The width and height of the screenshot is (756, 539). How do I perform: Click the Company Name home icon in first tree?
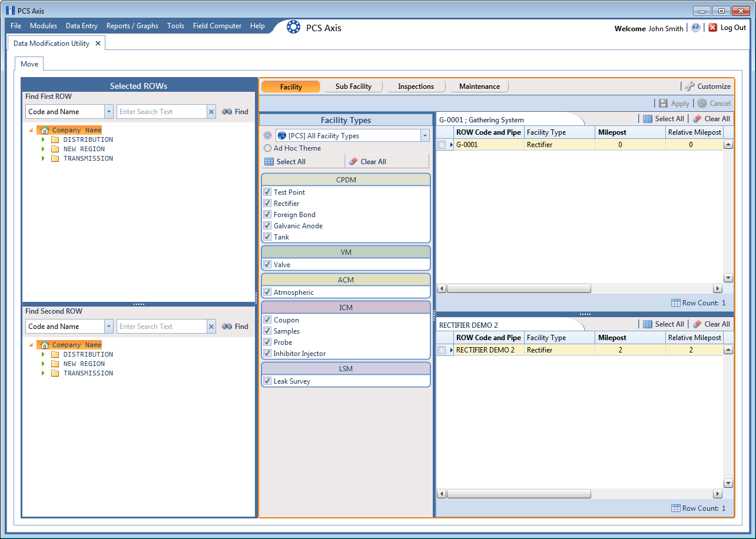click(x=45, y=130)
